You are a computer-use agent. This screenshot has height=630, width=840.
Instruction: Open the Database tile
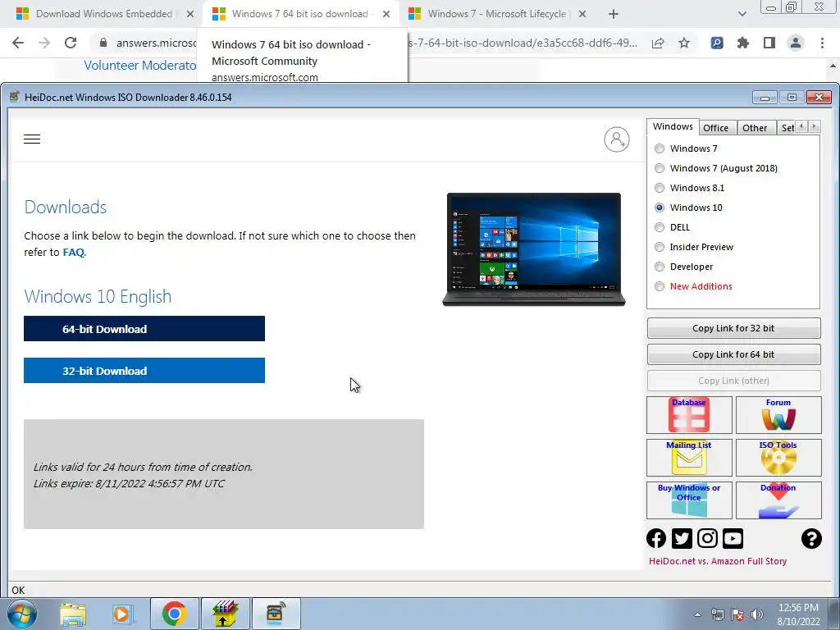tap(689, 415)
